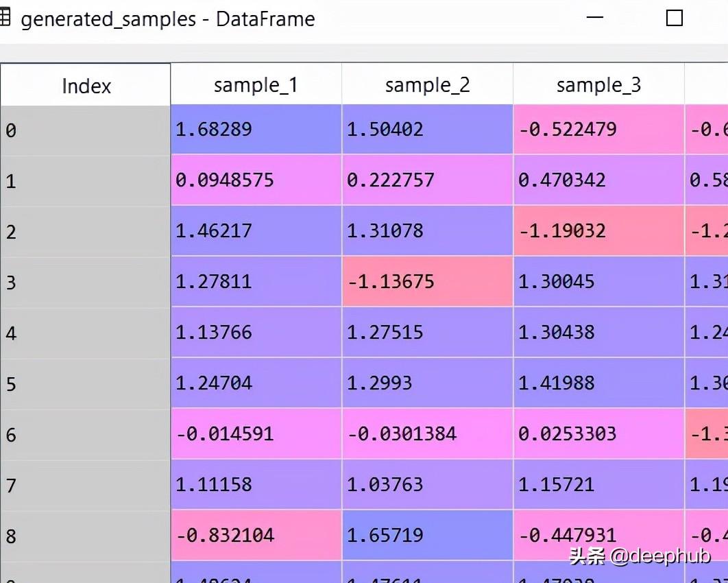The image size is (728, 583).
Task: Select row index 6
Action: point(86,434)
